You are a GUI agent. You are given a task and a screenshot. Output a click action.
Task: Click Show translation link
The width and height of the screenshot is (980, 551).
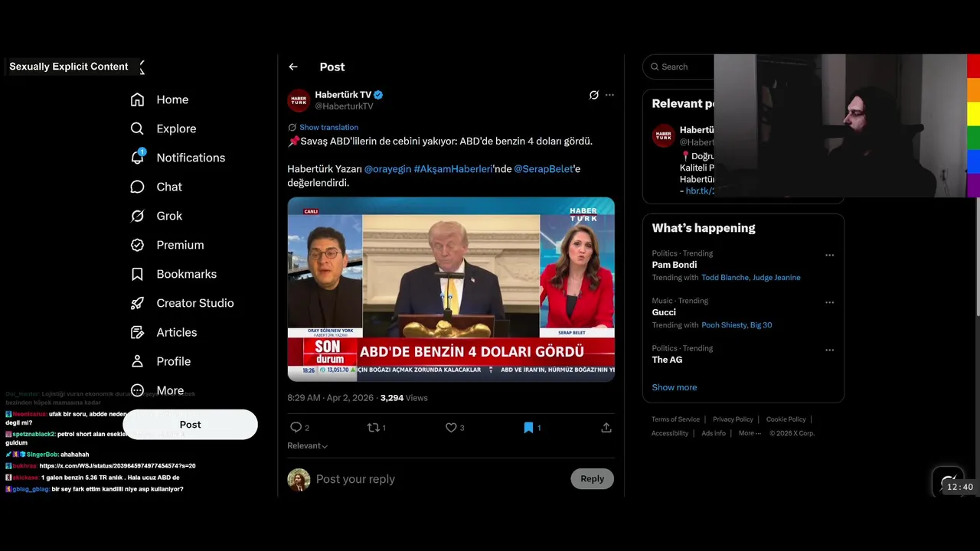pyautogui.click(x=328, y=127)
